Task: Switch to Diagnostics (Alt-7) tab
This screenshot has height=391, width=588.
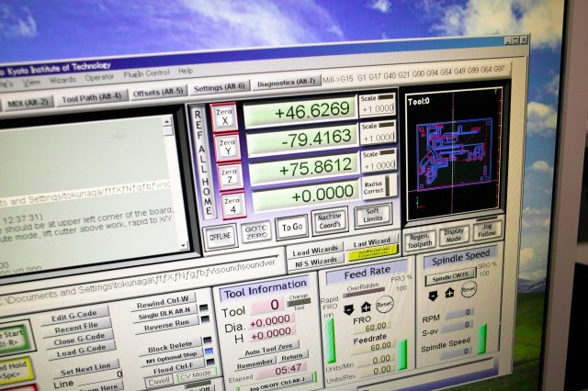Action: click(288, 84)
